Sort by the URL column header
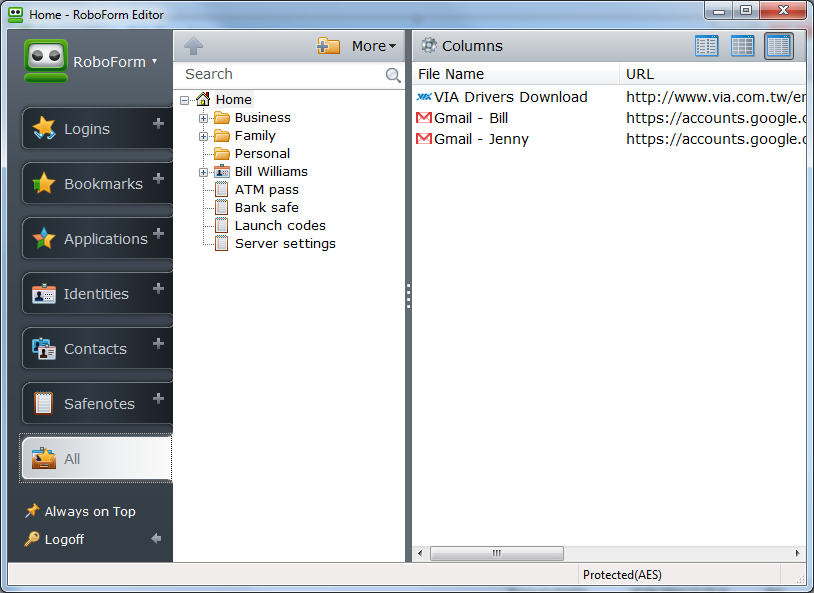 pos(713,74)
